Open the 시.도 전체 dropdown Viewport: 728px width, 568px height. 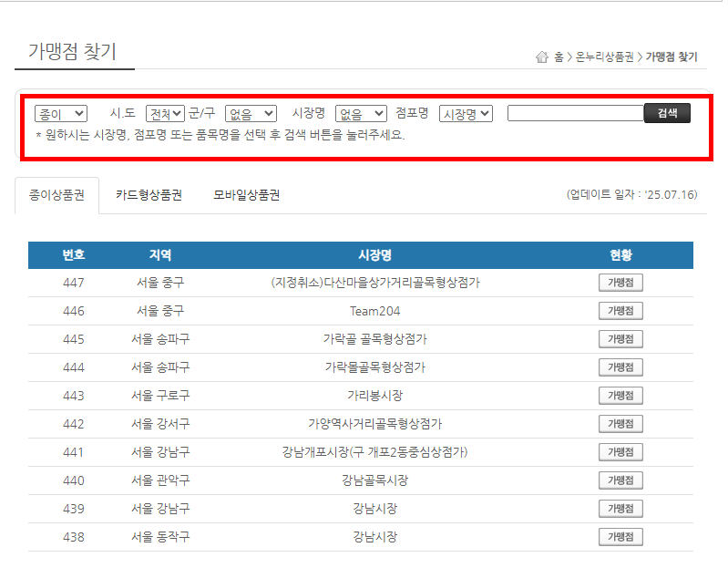[x=165, y=114]
